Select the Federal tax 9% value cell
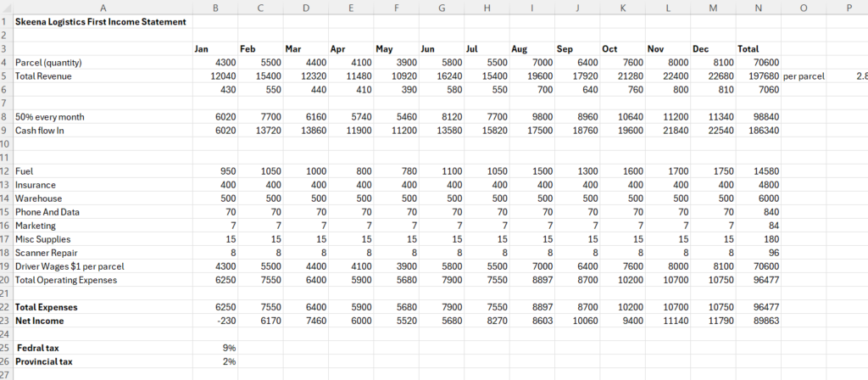 214,348
